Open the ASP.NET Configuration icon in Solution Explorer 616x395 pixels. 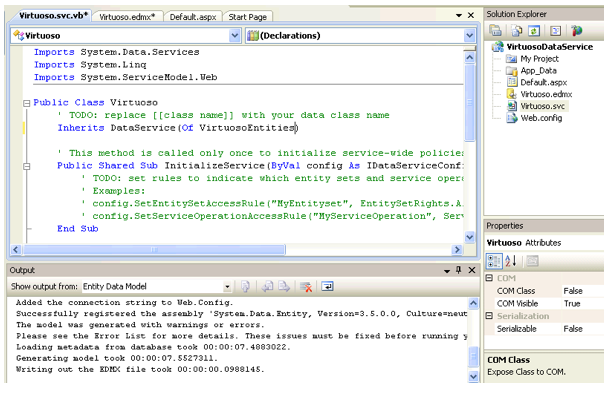coord(577,31)
